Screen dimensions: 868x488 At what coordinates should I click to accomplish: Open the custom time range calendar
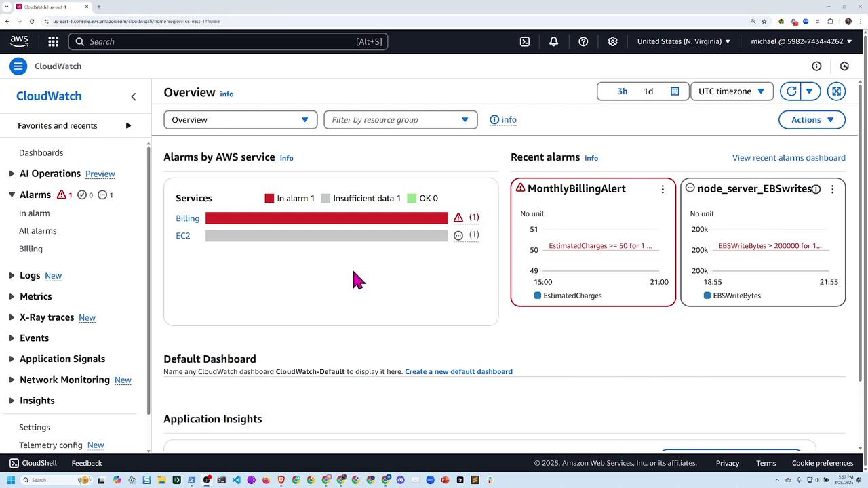(x=675, y=91)
